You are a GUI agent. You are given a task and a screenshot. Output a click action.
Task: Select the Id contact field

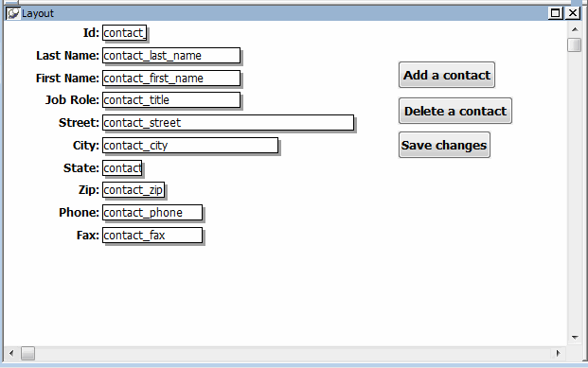[x=124, y=33]
